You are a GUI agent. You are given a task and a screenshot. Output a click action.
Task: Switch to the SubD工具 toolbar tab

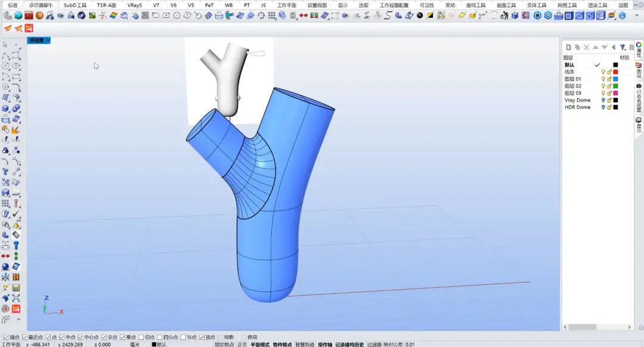coord(75,5)
